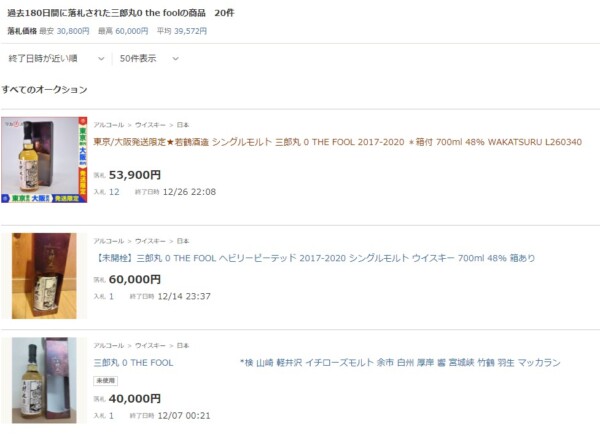Open the 東京/大阪発送限定 若鶴酒造 listing title
This screenshot has width=600, height=437.
click(338, 142)
